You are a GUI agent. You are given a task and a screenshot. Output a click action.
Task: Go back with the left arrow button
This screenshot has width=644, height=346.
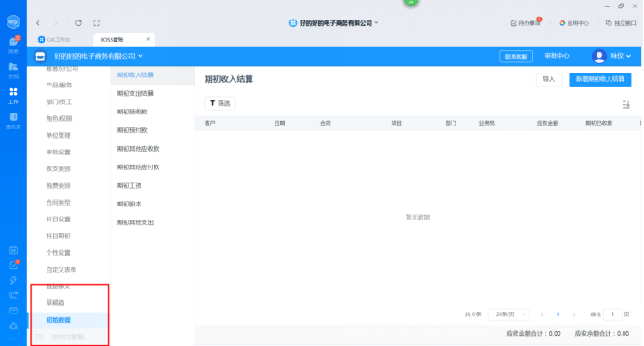[38, 23]
